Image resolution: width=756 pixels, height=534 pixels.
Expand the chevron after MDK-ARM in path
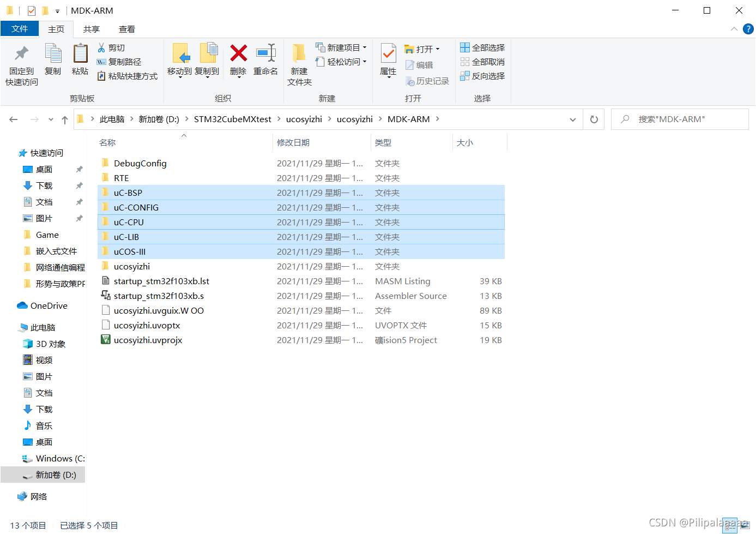tap(437, 119)
